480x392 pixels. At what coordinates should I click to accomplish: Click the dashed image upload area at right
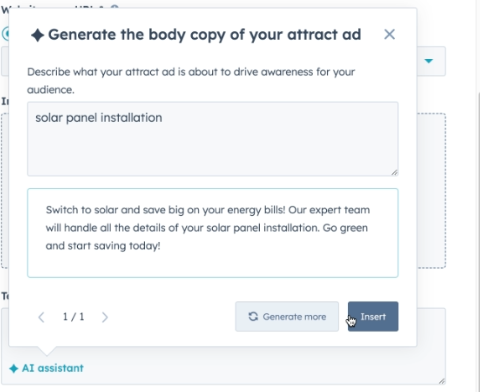(x=431, y=191)
